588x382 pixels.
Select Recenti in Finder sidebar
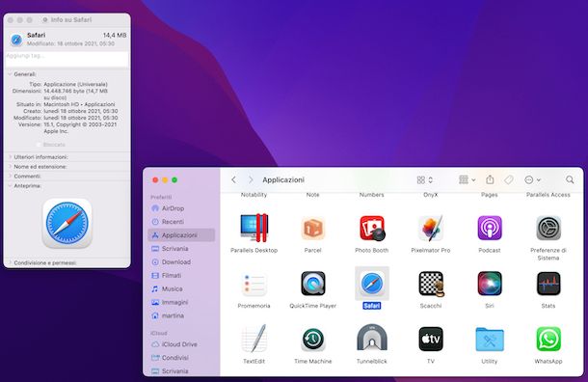[x=181, y=222]
